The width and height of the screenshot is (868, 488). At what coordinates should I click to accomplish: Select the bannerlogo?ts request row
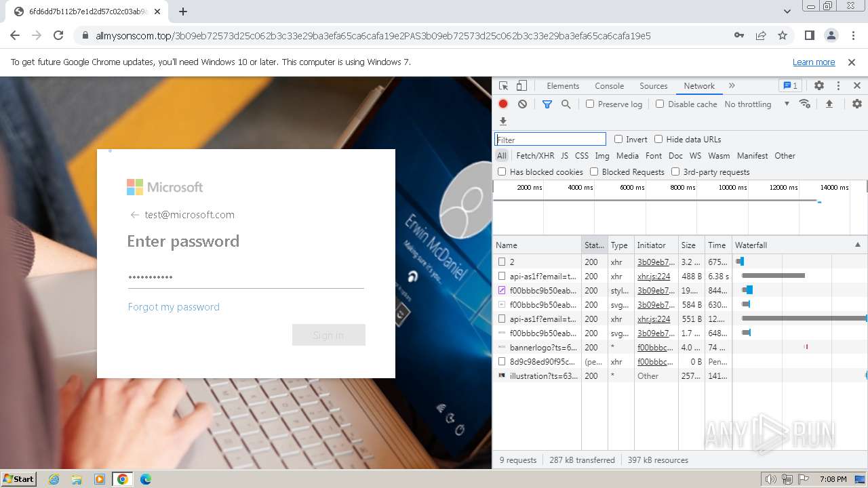pyautogui.click(x=680, y=348)
